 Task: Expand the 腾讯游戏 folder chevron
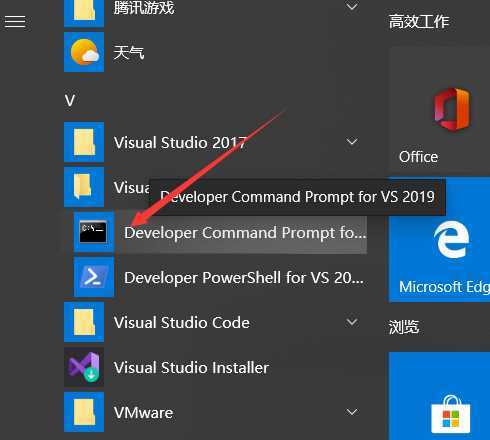(x=352, y=6)
